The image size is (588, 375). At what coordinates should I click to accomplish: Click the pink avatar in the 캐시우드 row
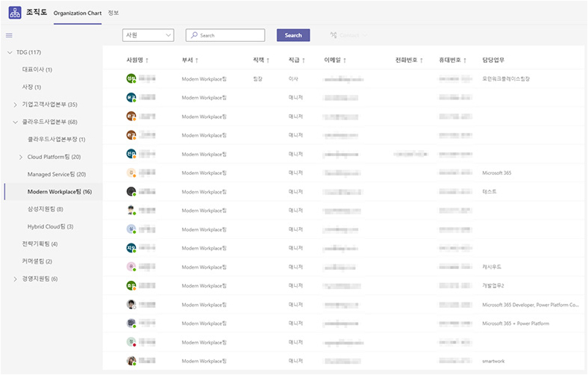click(x=131, y=267)
